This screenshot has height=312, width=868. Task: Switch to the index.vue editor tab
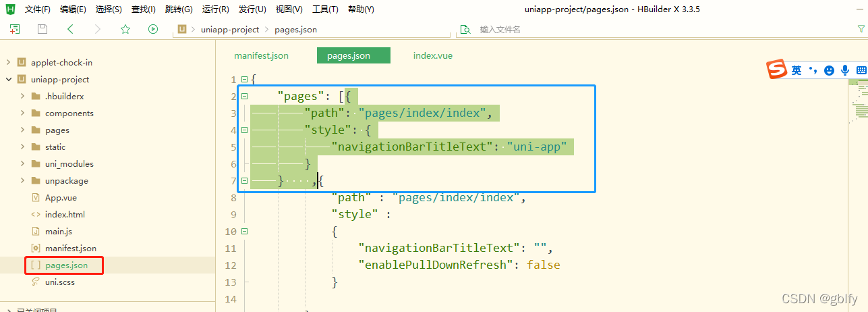(433, 55)
